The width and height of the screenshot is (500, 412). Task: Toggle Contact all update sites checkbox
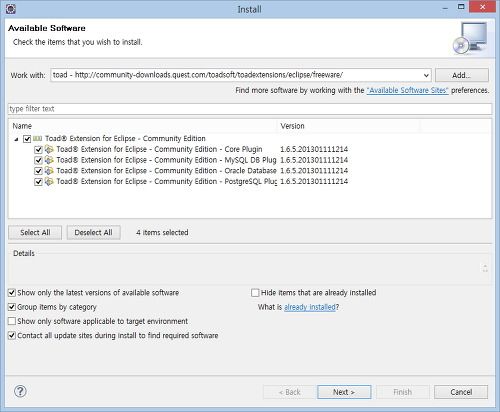point(12,335)
